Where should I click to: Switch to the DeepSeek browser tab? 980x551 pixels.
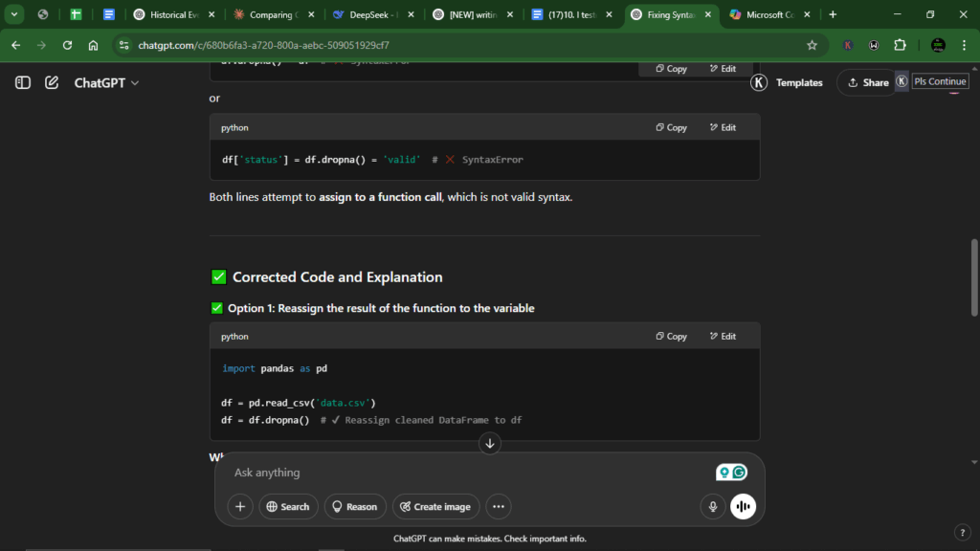(368, 15)
